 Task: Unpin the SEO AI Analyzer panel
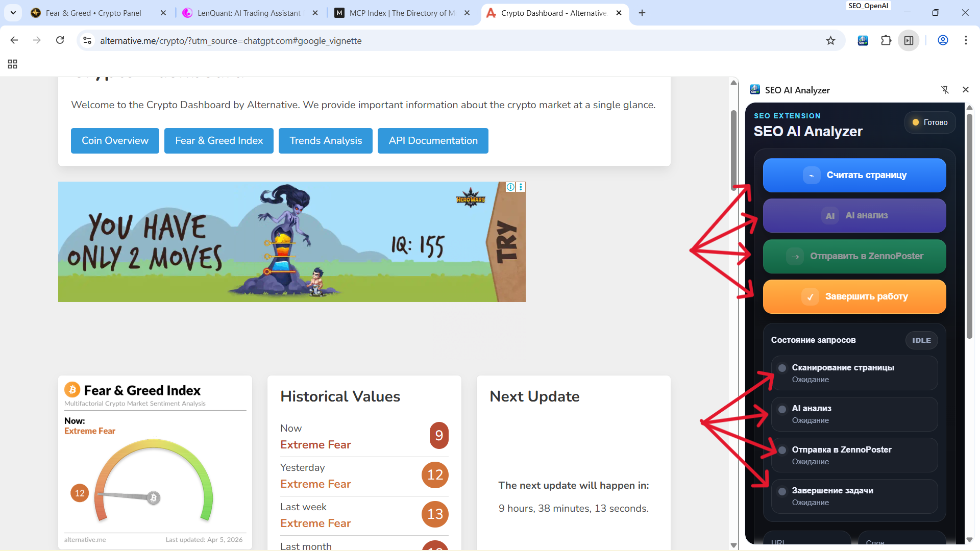945,90
